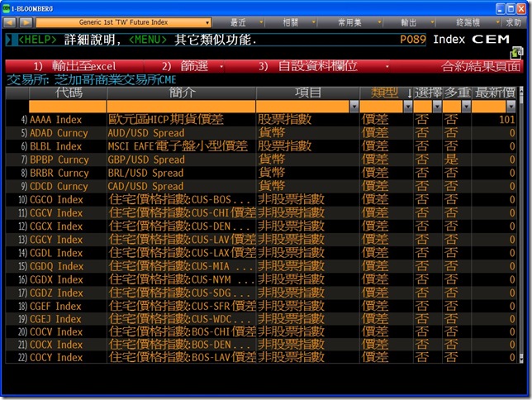Select CGCO Index row
Image resolution: width=532 pixels, height=400 pixels.
(x=261, y=199)
